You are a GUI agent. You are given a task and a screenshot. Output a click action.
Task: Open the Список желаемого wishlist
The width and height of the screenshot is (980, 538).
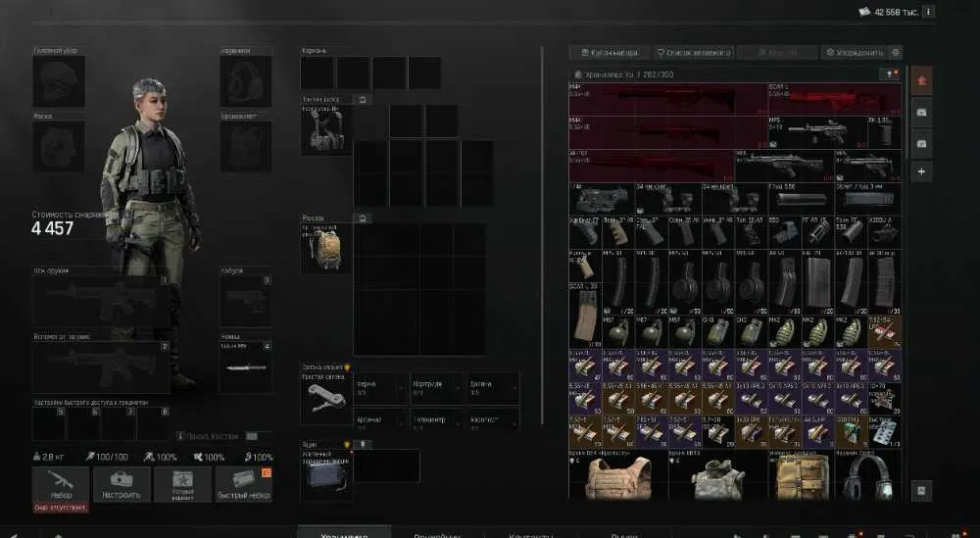[x=693, y=53]
